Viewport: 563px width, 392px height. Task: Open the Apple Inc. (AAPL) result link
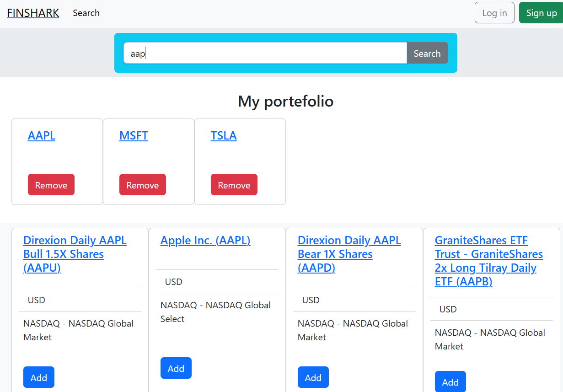(205, 241)
